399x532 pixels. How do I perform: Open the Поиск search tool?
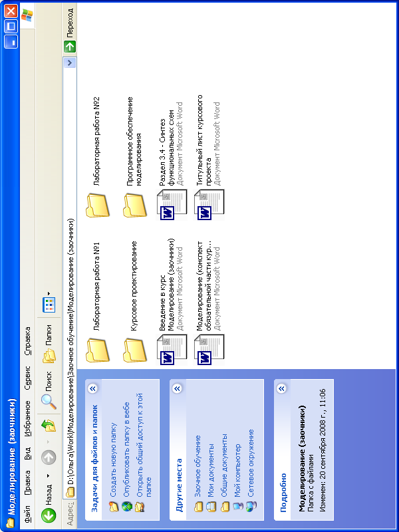[49, 390]
